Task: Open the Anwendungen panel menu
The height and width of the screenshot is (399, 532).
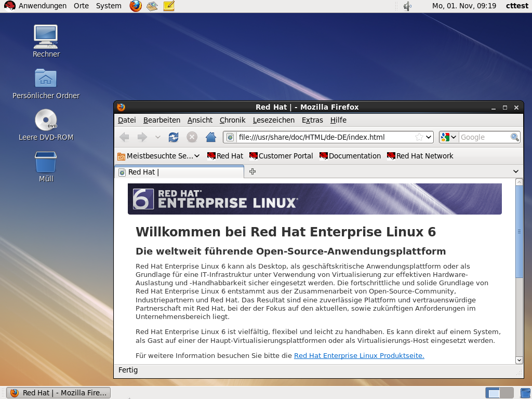Action: click(43, 6)
